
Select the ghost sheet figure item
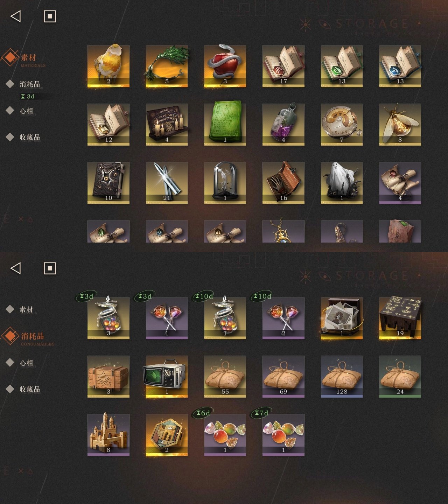(342, 183)
